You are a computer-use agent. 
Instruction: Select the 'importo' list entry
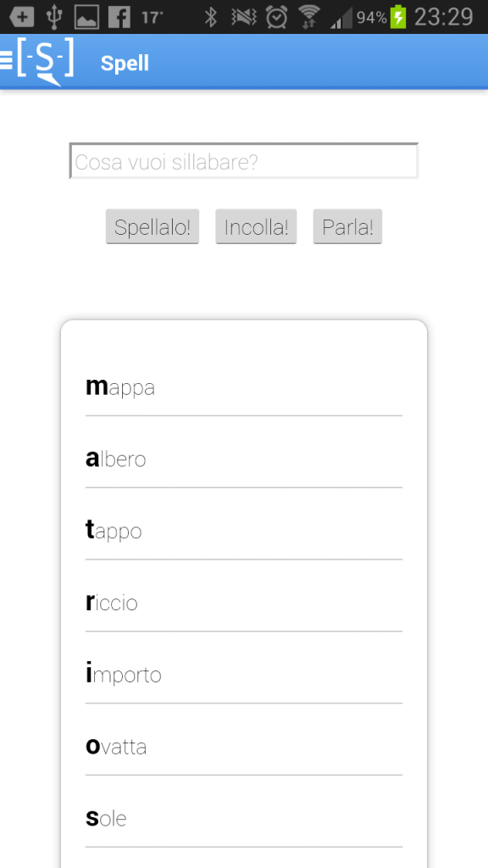point(244,675)
